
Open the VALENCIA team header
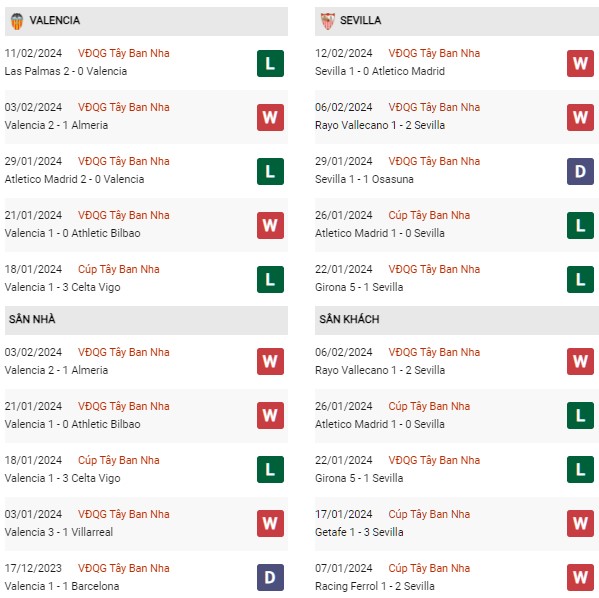tap(146, 21)
